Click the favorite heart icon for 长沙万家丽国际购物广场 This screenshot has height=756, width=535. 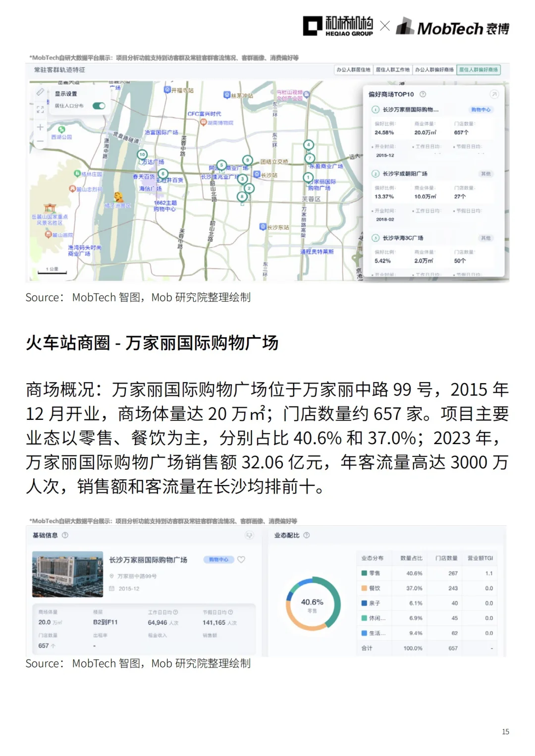pos(241,559)
